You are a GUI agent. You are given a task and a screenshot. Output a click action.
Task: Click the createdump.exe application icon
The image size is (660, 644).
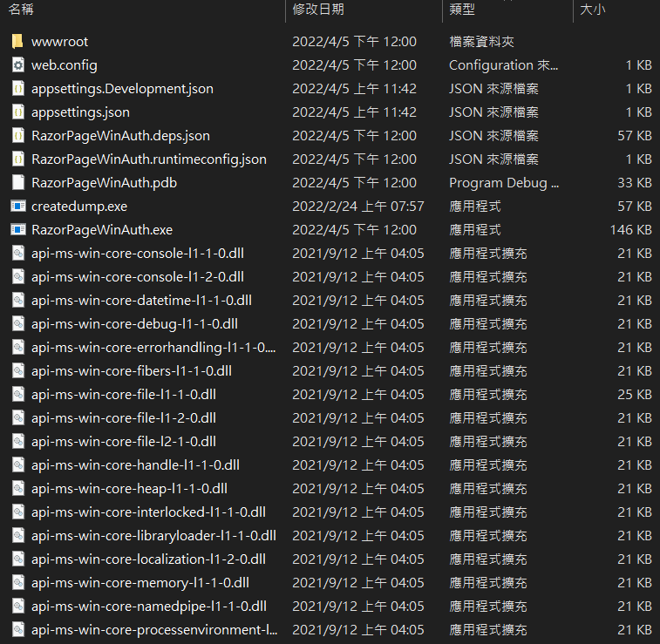(18, 207)
